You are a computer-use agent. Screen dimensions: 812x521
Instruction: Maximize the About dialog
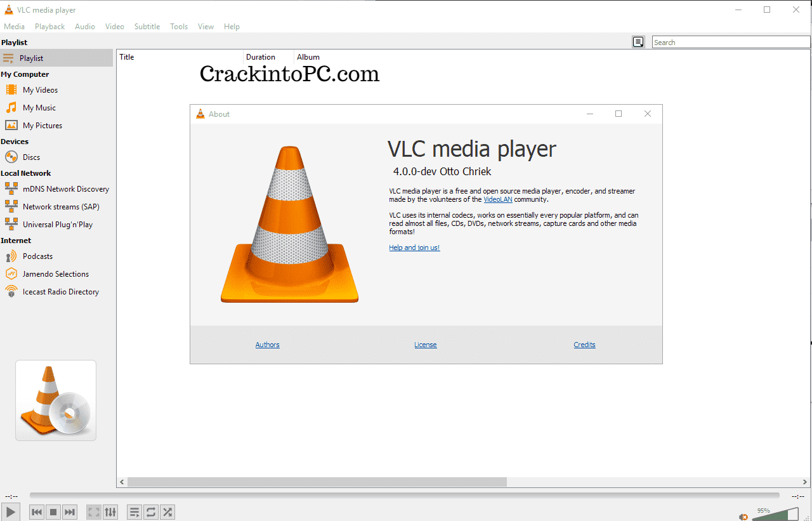[x=619, y=114]
